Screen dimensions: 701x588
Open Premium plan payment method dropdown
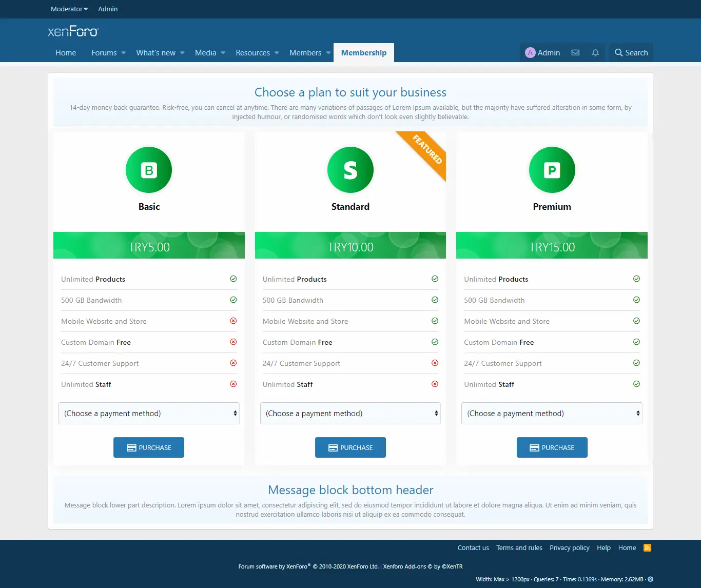[x=552, y=414]
